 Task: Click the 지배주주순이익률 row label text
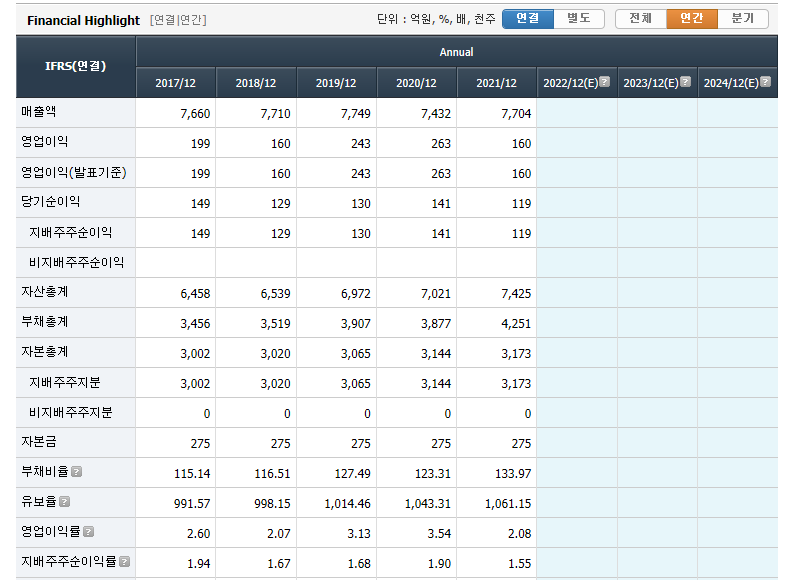(68, 562)
